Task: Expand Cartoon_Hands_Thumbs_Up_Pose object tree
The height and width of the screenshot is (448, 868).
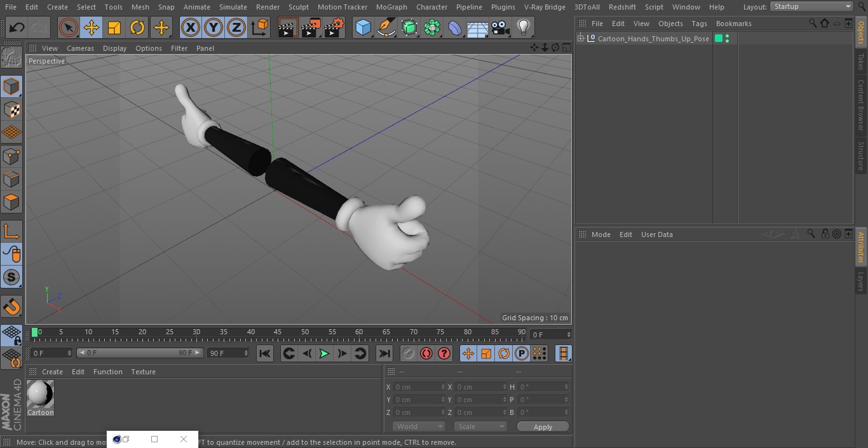Action: (x=581, y=39)
